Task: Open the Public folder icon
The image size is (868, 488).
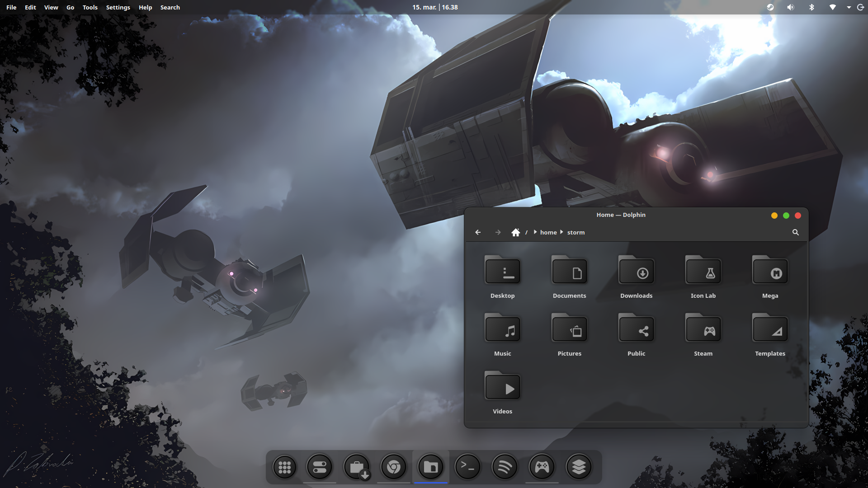Action: coord(636,328)
